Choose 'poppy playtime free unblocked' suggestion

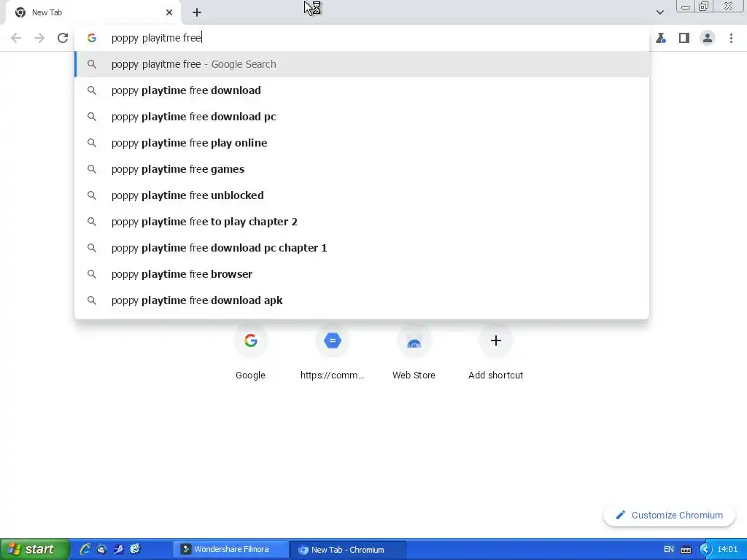coord(362,195)
